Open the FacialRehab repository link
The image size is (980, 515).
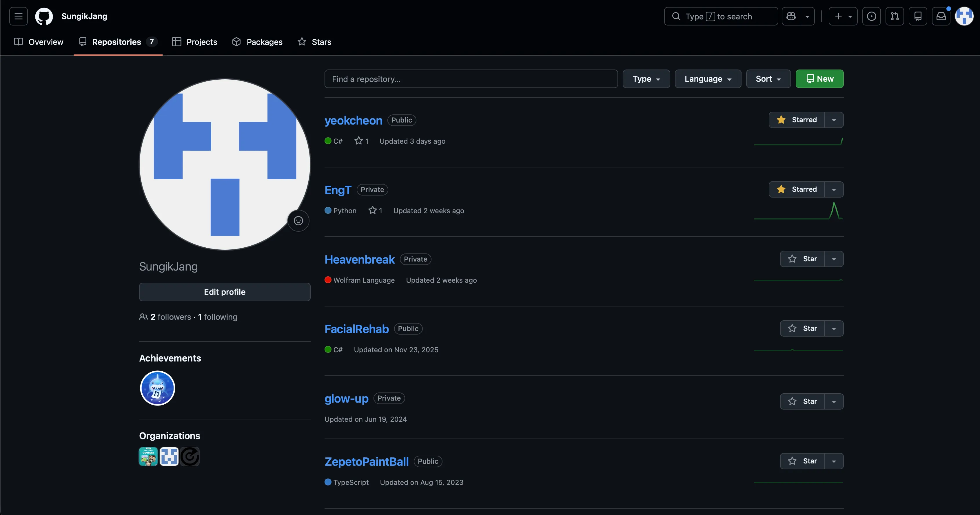coord(356,329)
